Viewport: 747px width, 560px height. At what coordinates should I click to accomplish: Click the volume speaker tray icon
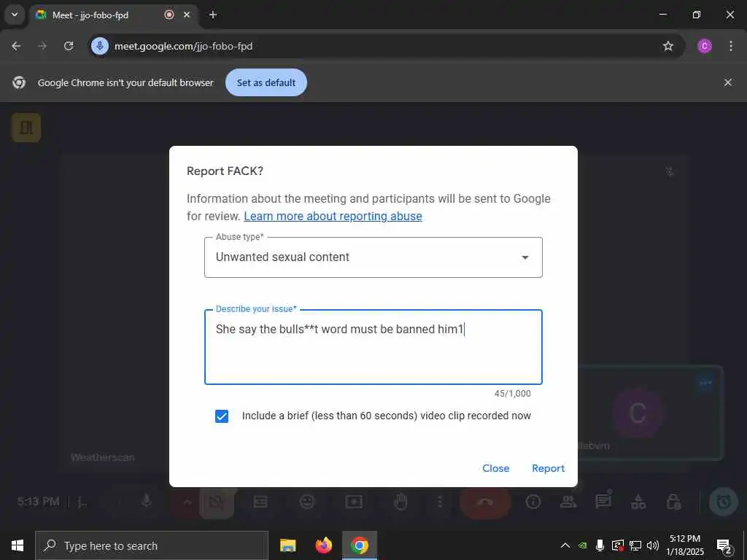tap(652, 545)
